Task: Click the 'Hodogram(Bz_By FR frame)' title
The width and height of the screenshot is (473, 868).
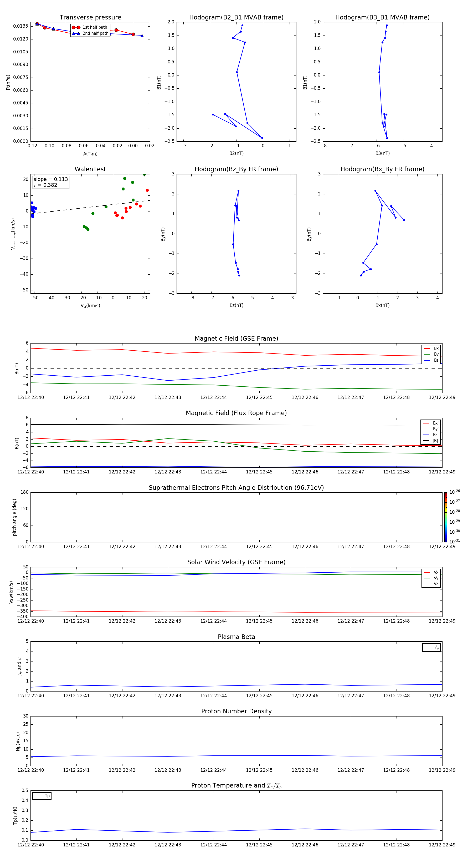Action: (236, 169)
